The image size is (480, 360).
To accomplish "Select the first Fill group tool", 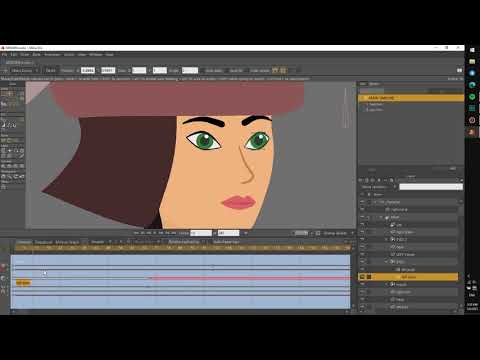I will coord(4,125).
